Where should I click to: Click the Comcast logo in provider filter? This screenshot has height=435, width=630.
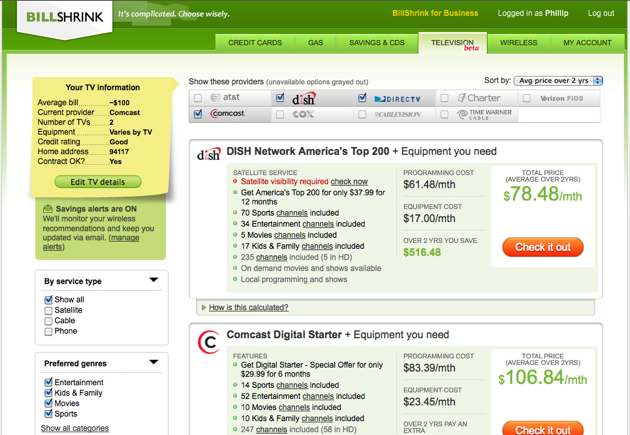point(229,114)
